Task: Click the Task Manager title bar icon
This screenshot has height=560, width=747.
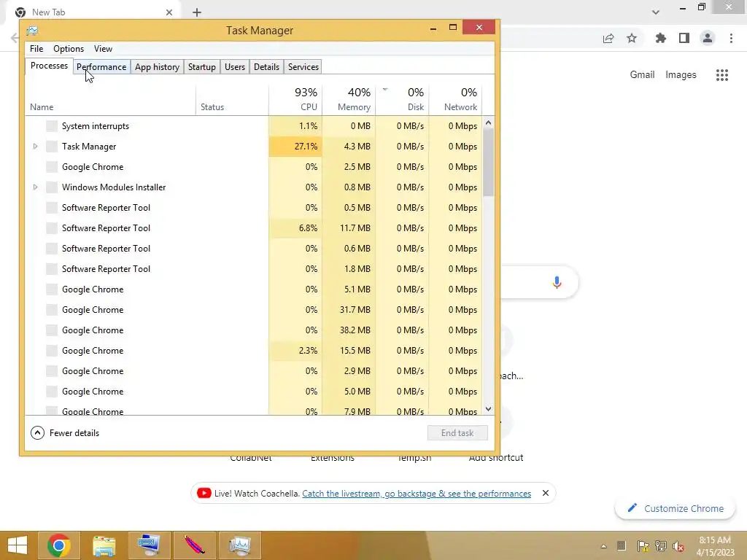Action: [x=32, y=31]
